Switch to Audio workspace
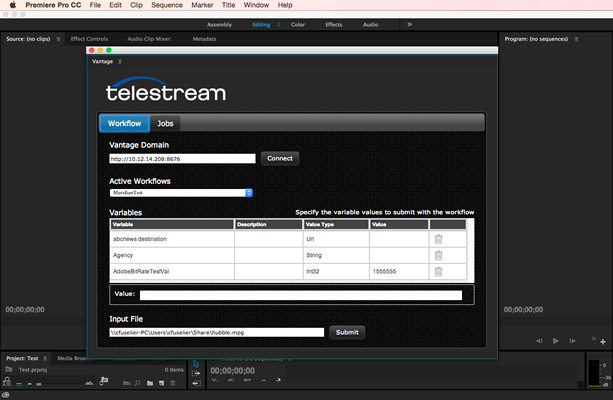Image resolution: width=613 pixels, height=400 pixels. [370, 25]
